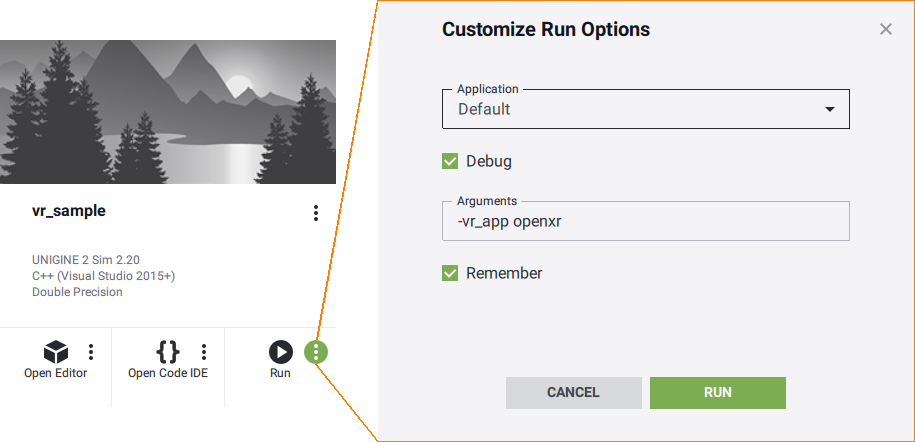This screenshot has width=915, height=442.
Task: Click the vr_sample project title
Action: pos(69,211)
